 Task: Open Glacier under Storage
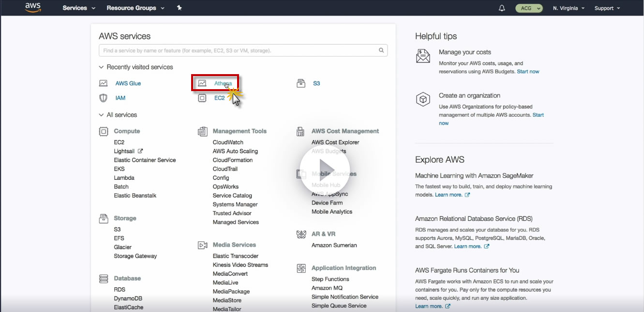[x=122, y=247]
